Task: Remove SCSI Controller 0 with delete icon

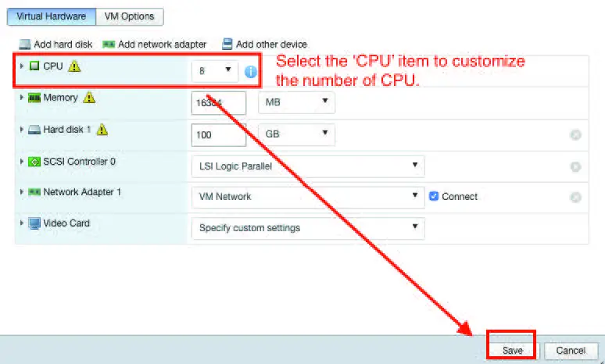Action: pyautogui.click(x=575, y=166)
